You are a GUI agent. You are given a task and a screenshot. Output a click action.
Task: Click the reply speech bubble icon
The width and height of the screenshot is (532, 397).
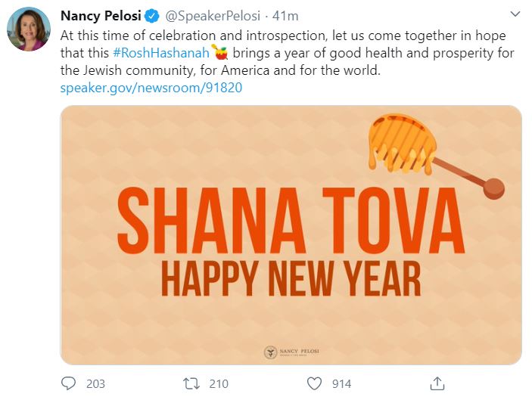click(68, 383)
